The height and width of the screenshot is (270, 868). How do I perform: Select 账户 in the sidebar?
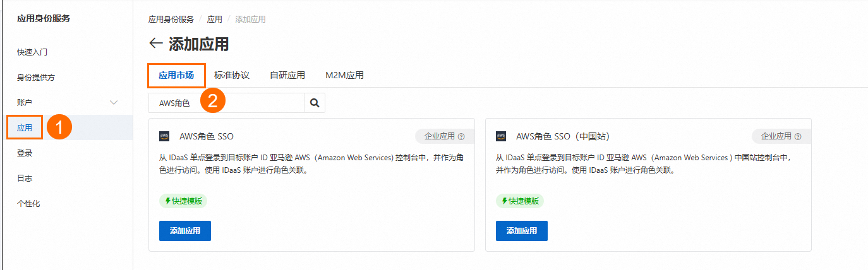click(25, 102)
